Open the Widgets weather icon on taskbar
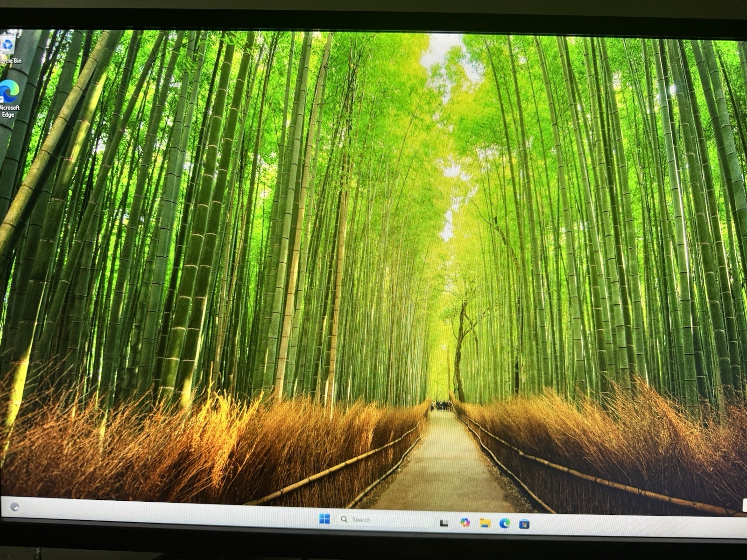747x560 pixels. click(x=14, y=507)
